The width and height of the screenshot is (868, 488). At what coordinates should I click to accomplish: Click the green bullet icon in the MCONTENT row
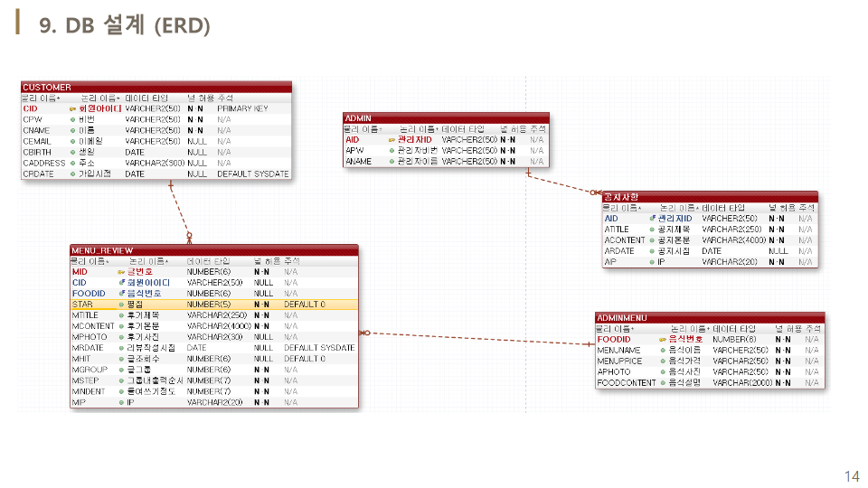point(121,326)
